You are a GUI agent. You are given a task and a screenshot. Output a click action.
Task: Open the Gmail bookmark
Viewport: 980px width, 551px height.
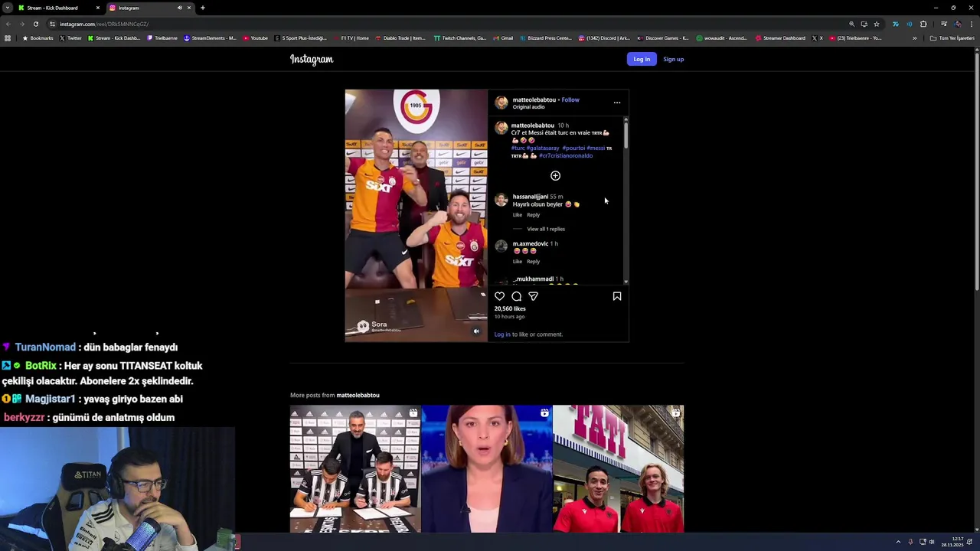(x=503, y=38)
